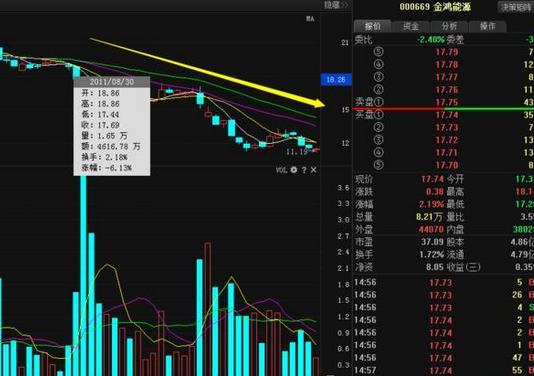Screen dimensions: 534x376
Task: Click the 市盈 value 37.09
Action: tap(433, 242)
